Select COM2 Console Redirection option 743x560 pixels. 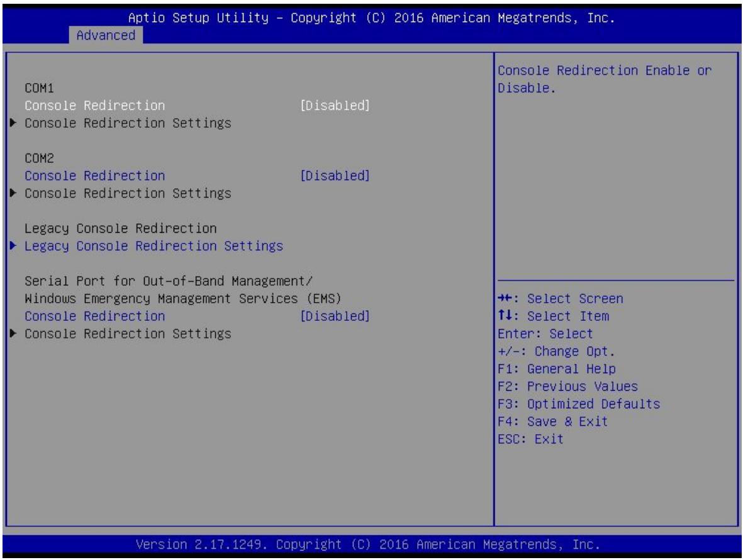pos(95,176)
